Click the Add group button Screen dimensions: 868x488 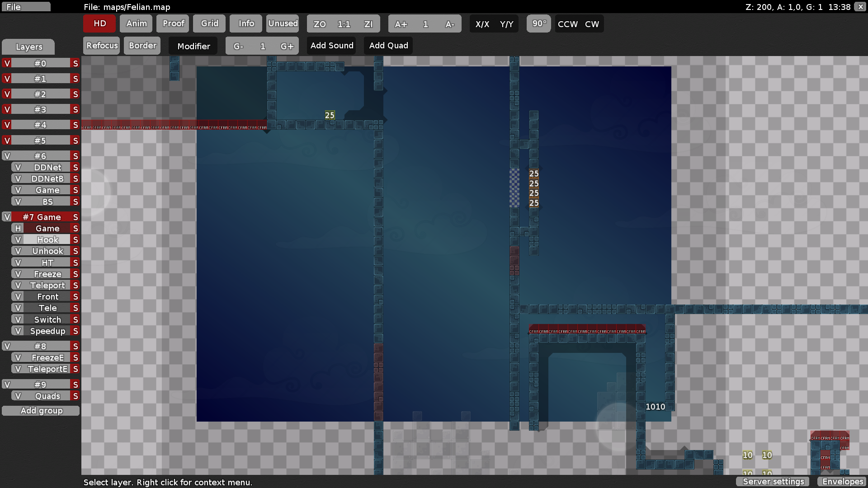point(41,410)
